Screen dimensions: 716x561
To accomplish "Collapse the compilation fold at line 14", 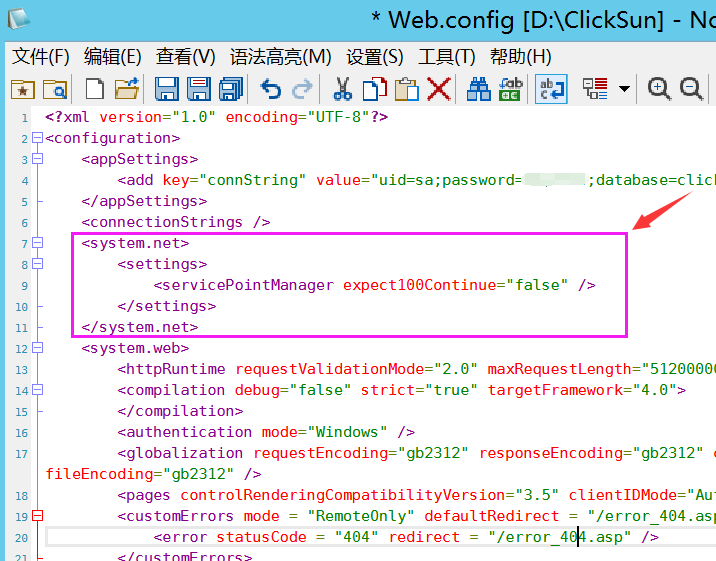I will [x=37, y=390].
